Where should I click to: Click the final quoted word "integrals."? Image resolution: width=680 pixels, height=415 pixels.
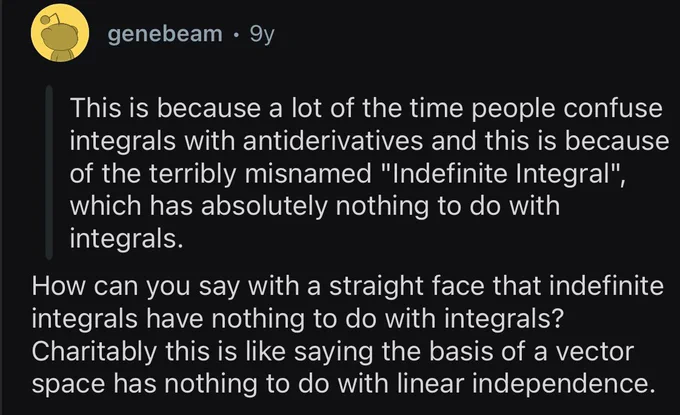[x=126, y=239]
